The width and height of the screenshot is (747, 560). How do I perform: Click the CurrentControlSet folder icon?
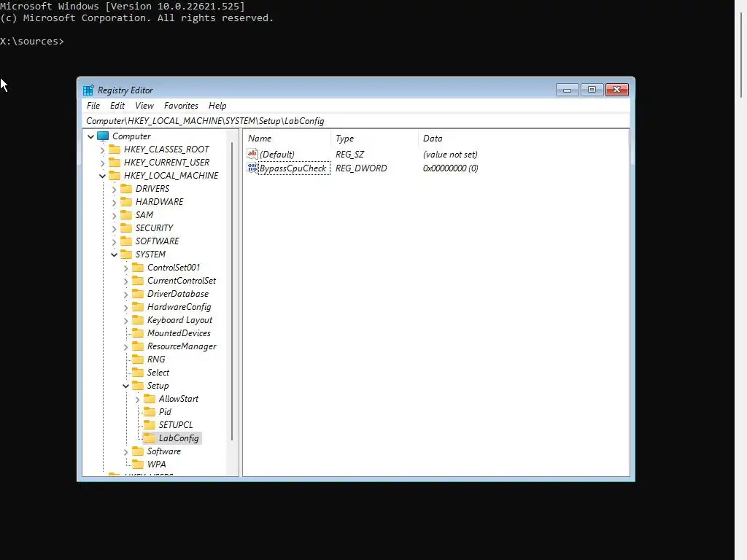point(138,281)
